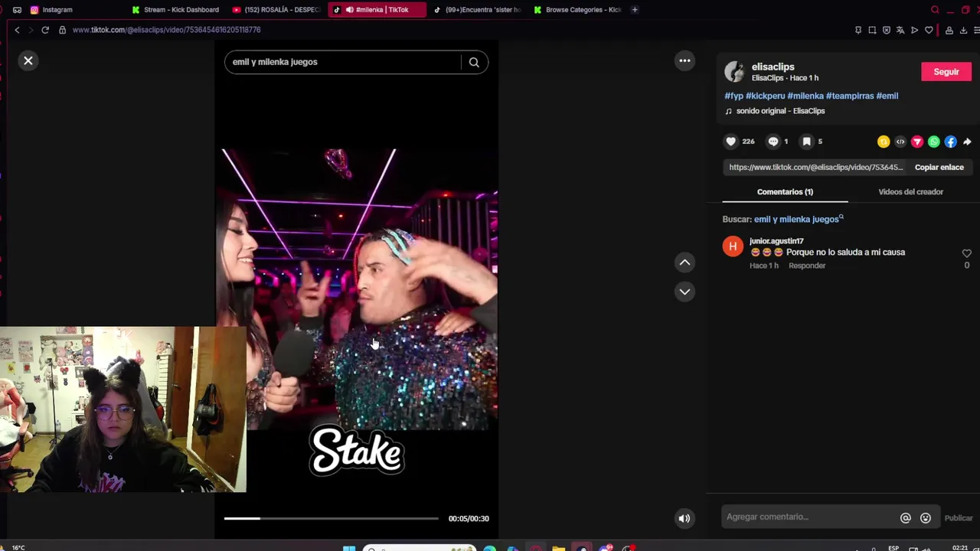Open comments via speech bubble icon
980x551 pixels.
click(773, 142)
